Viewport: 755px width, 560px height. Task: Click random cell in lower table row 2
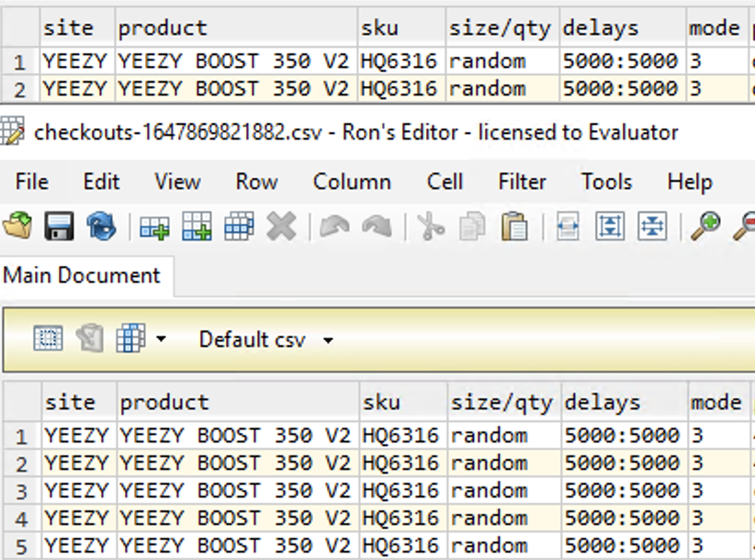504,464
